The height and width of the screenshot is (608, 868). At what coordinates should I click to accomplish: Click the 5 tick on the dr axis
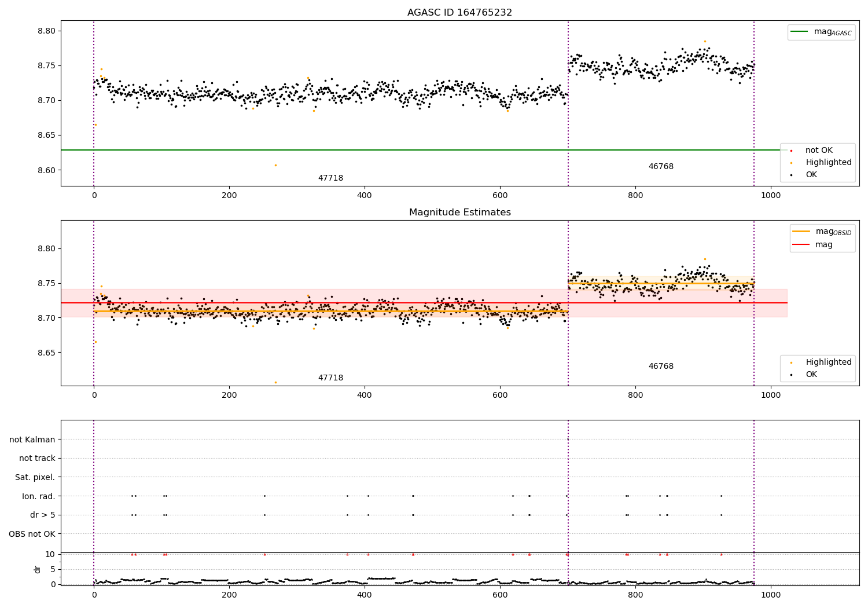[x=53, y=570]
